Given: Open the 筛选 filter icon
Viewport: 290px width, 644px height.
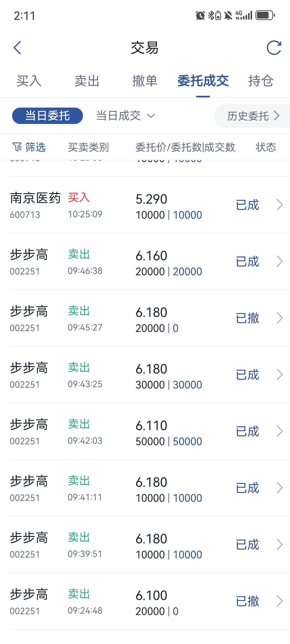Looking at the screenshot, I should click(x=17, y=147).
